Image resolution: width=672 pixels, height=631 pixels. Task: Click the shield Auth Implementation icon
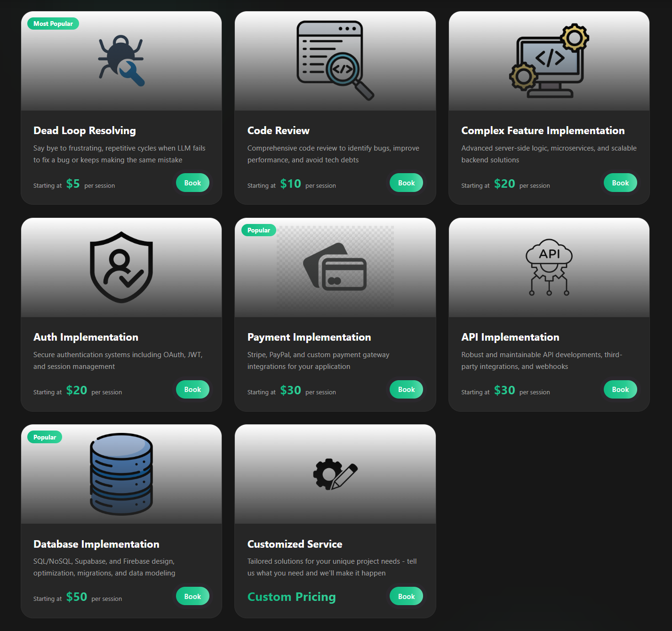pyautogui.click(x=121, y=267)
